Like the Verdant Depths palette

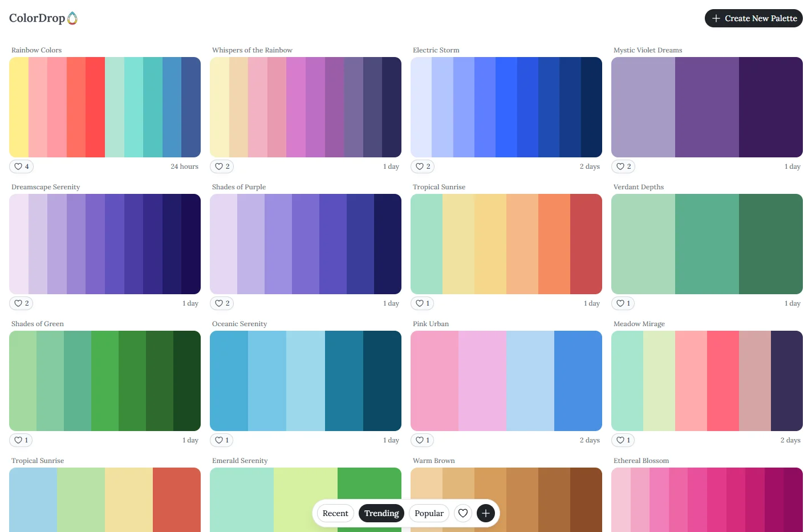tap(623, 303)
